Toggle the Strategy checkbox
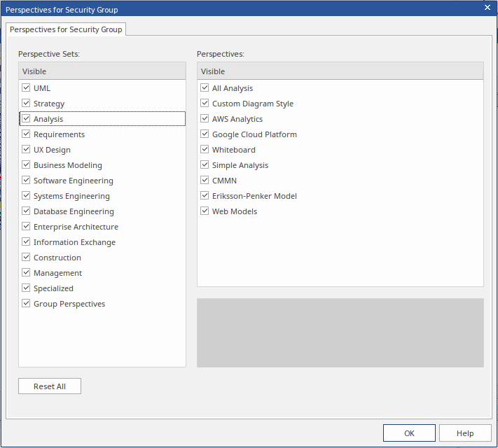 26,104
